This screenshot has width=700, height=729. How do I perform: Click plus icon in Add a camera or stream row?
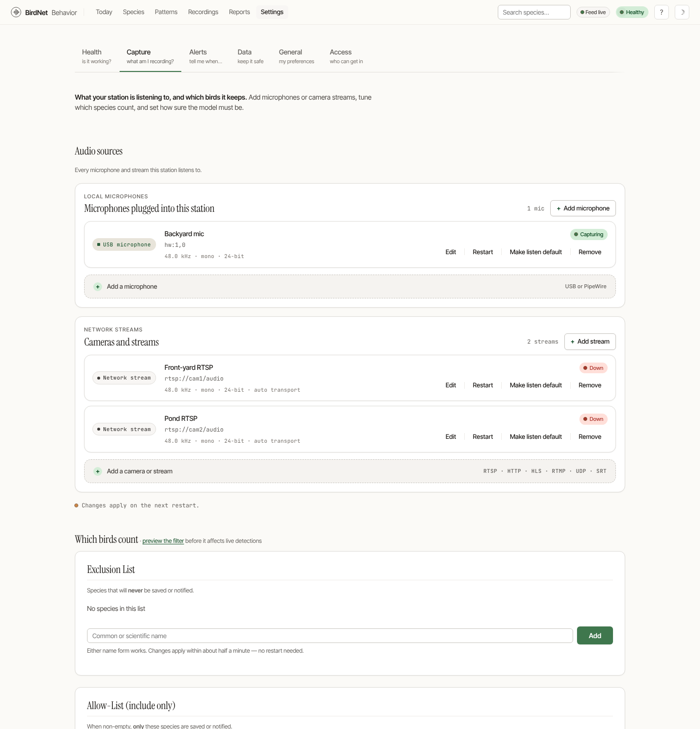98,471
